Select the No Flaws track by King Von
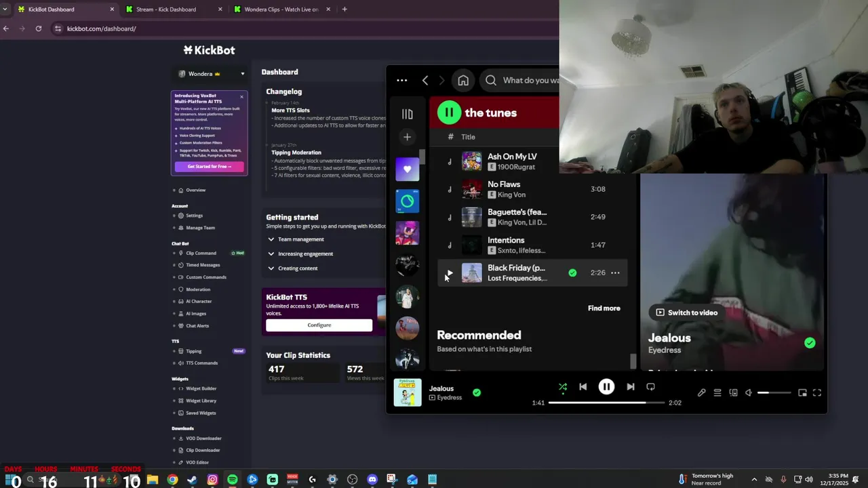Screen dimensions: 868x488 tap(532, 189)
